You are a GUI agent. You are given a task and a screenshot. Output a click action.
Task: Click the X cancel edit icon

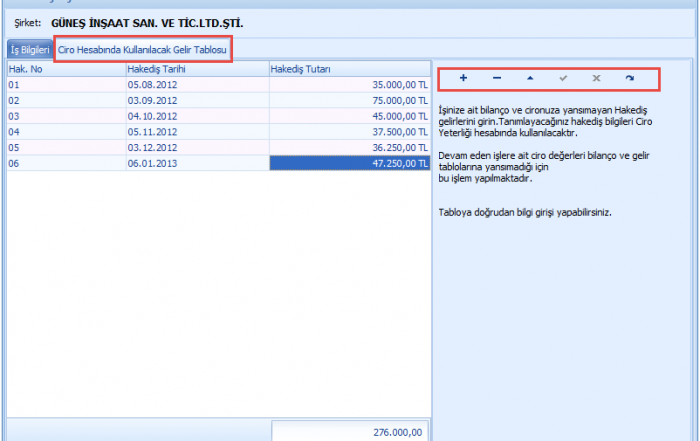tap(596, 78)
